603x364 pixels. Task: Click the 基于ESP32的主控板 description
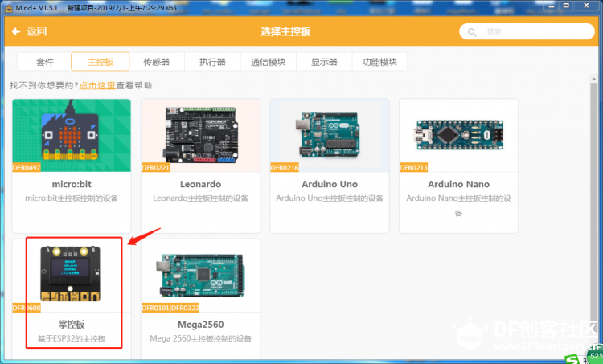(x=72, y=338)
